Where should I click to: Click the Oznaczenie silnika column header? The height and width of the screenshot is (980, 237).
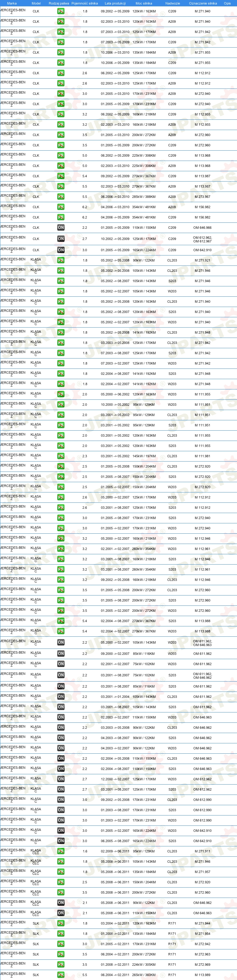pyautogui.click(x=203, y=3)
